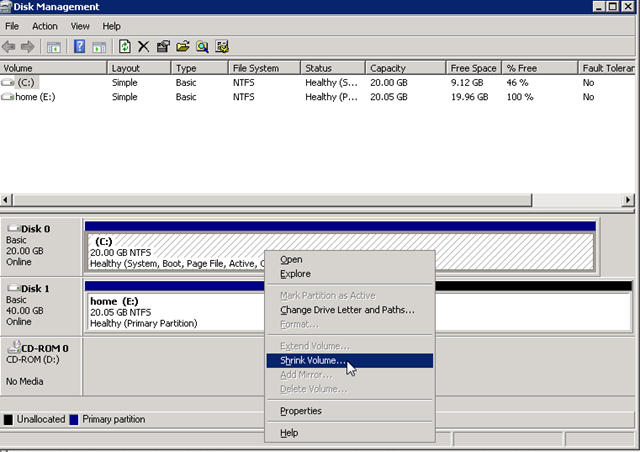Screen dimensions: 640x452
Task: Sort by the Volume column header
Action: [53, 68]
